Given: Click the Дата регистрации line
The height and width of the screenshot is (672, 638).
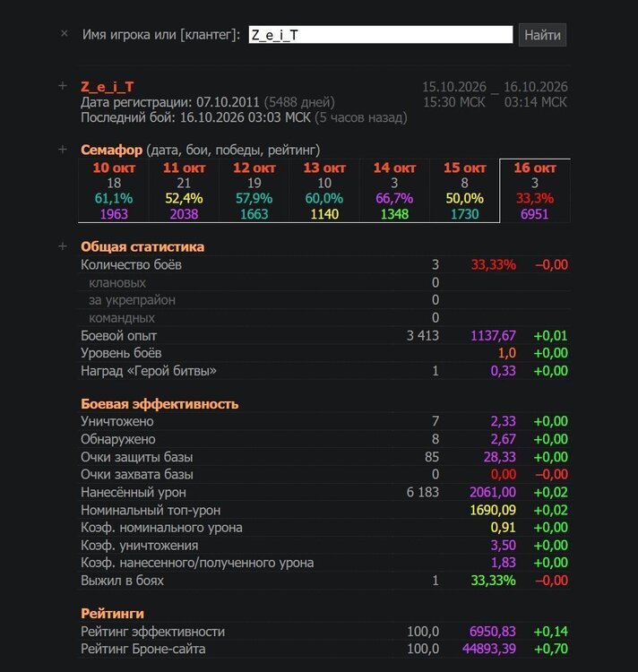Looking at the screenshot, I should (208, 102).
